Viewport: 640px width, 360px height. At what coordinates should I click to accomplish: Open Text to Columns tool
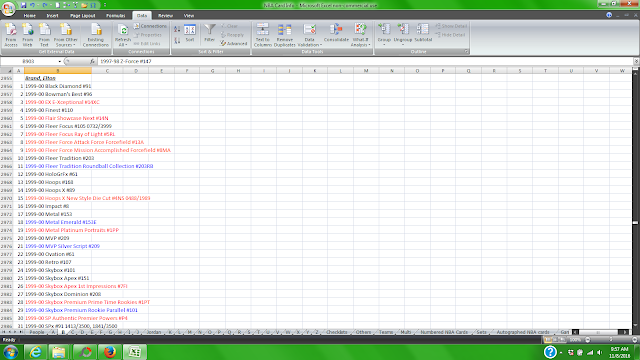(x=262, y=35)
